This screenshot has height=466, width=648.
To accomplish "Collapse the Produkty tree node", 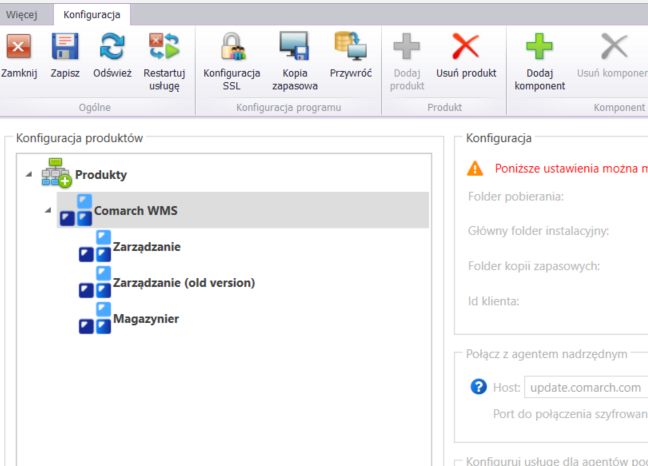I will [x=29, y=174].
